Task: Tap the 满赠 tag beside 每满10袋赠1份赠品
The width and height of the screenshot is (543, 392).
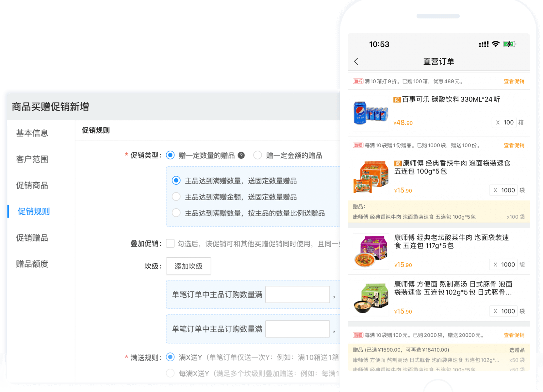Action: click(358, 145)
